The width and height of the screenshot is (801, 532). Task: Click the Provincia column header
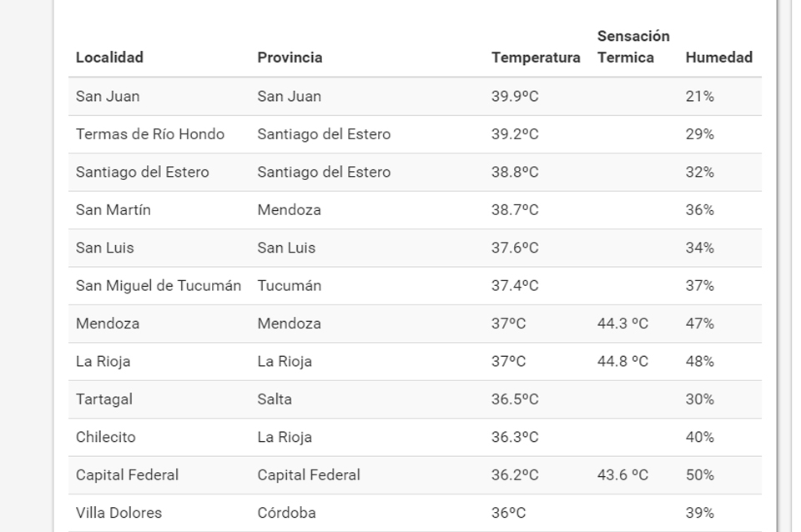click(290, 58)
